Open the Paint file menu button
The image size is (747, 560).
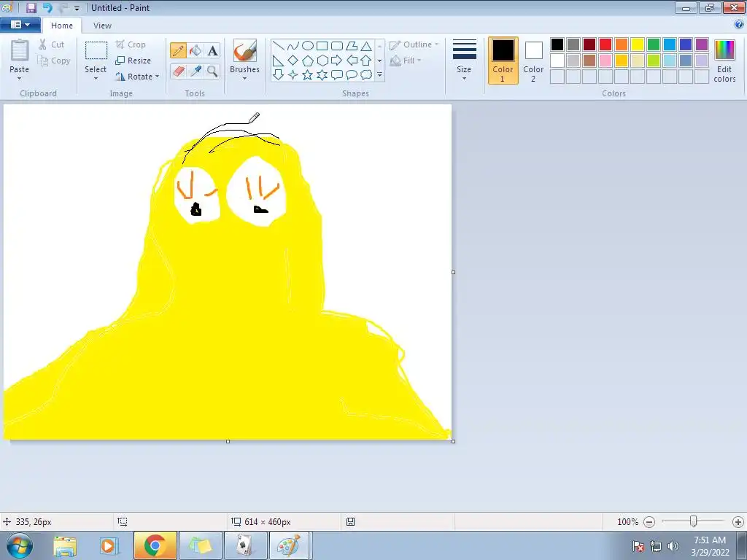coord(20,25)
